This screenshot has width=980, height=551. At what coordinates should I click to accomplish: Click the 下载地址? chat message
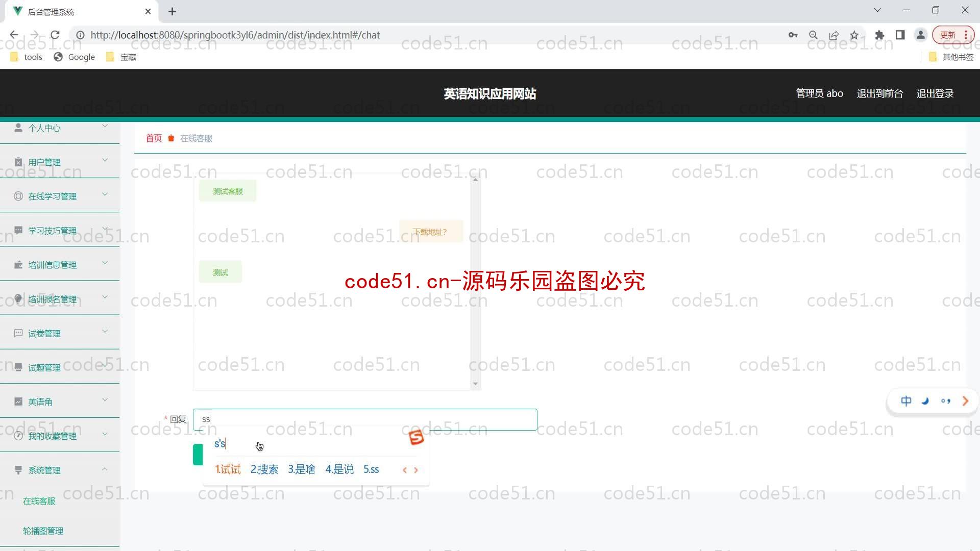(x=430, y=232)
